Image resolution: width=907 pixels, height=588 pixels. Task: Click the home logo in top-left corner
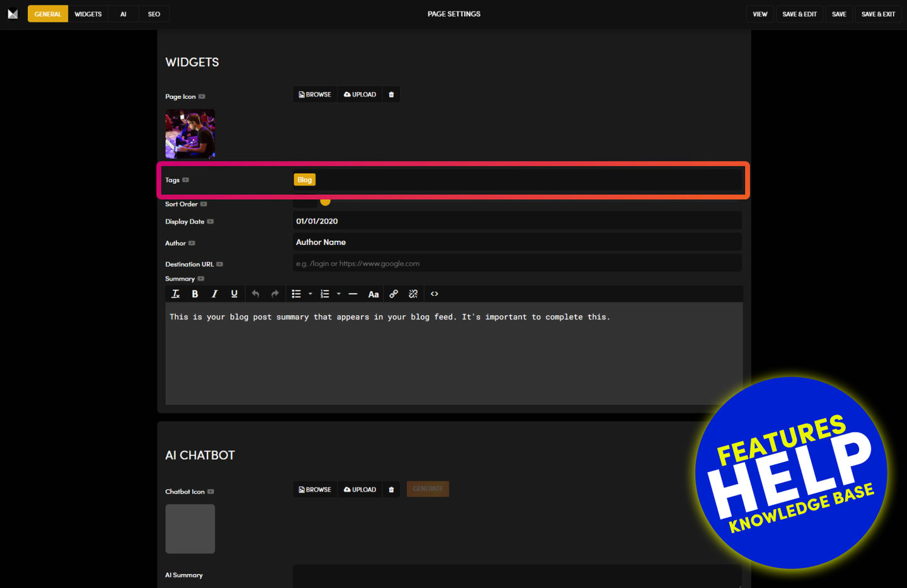click(13, 14)
